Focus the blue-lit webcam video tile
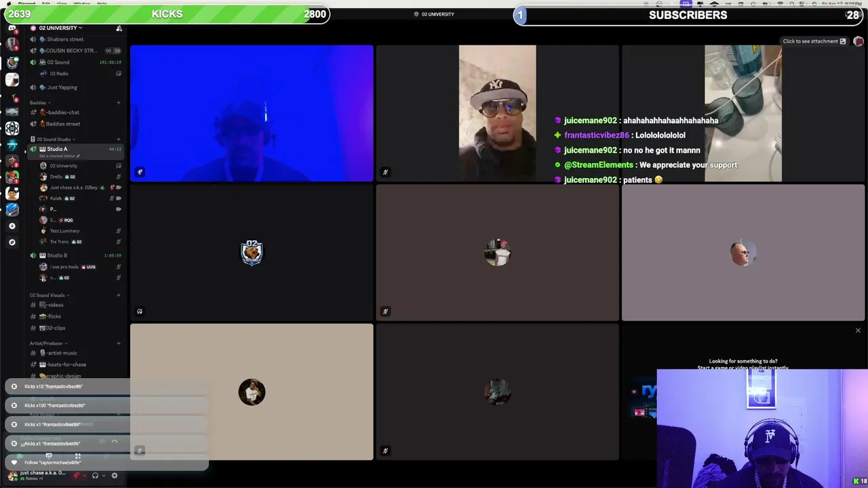Screen dimensions: 868x488 coord(252,113)
